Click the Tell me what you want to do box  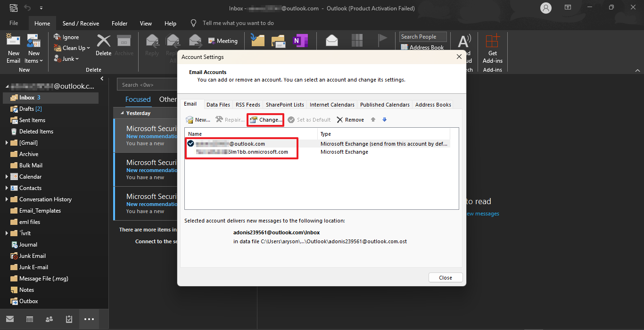point(238,23)
